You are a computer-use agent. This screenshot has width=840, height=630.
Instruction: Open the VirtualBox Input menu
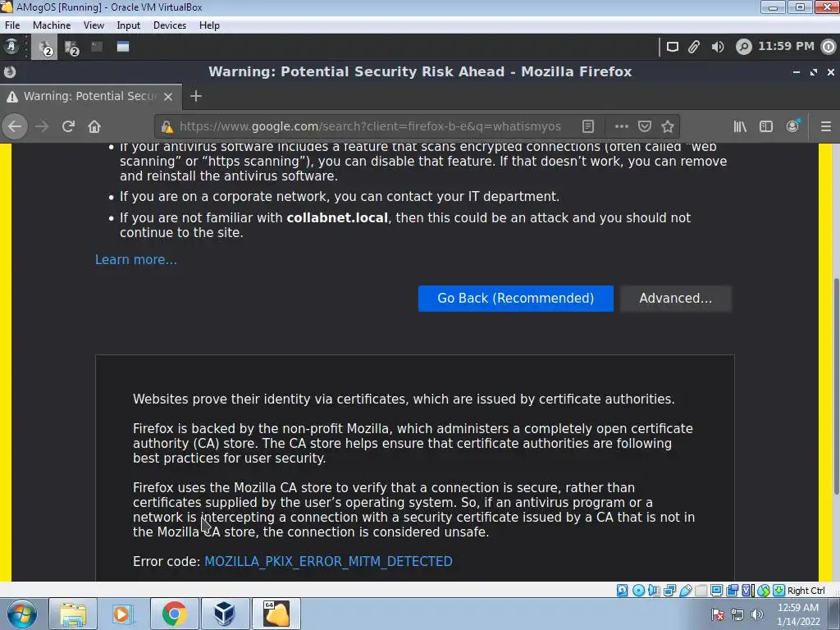click(x=129, y=25)
